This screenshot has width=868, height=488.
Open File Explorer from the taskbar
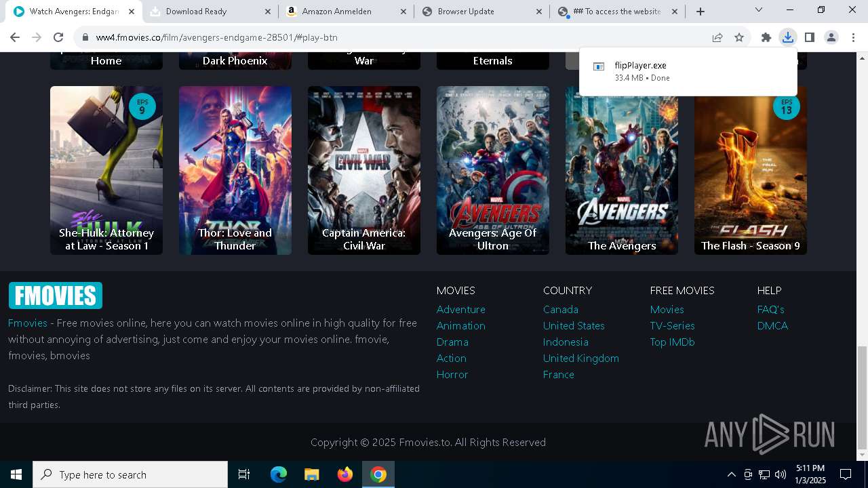[311, 474]
